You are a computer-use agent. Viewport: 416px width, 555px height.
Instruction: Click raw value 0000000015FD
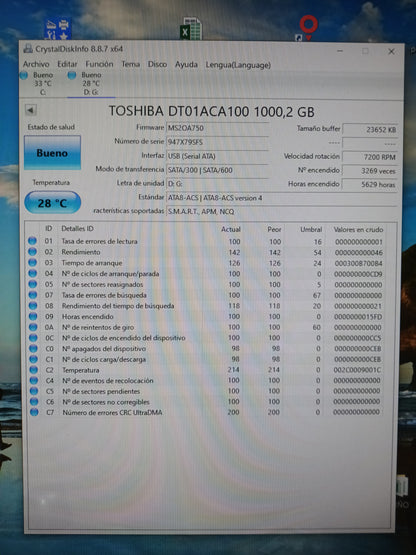tap(358, 317)
